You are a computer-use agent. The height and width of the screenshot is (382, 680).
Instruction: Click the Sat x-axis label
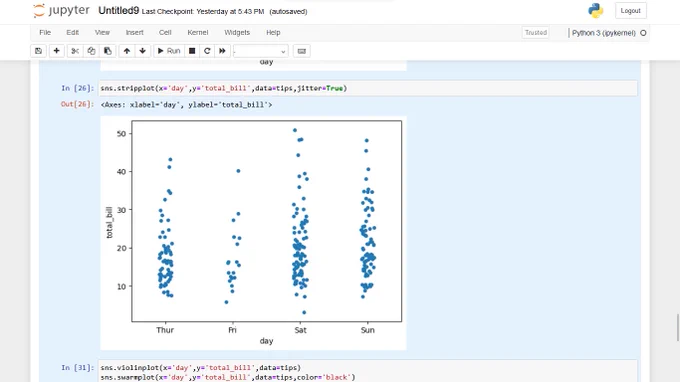[300, 330]
